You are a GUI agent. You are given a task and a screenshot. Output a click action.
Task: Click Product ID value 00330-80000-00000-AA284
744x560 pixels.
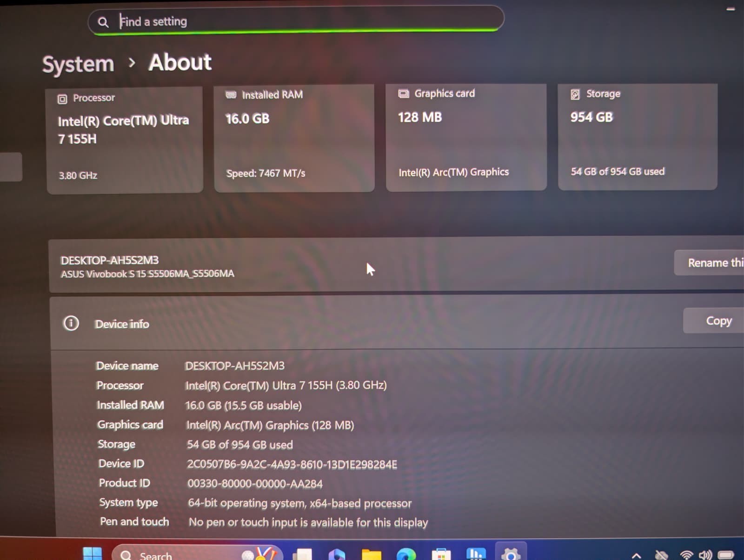pos(255,484)
